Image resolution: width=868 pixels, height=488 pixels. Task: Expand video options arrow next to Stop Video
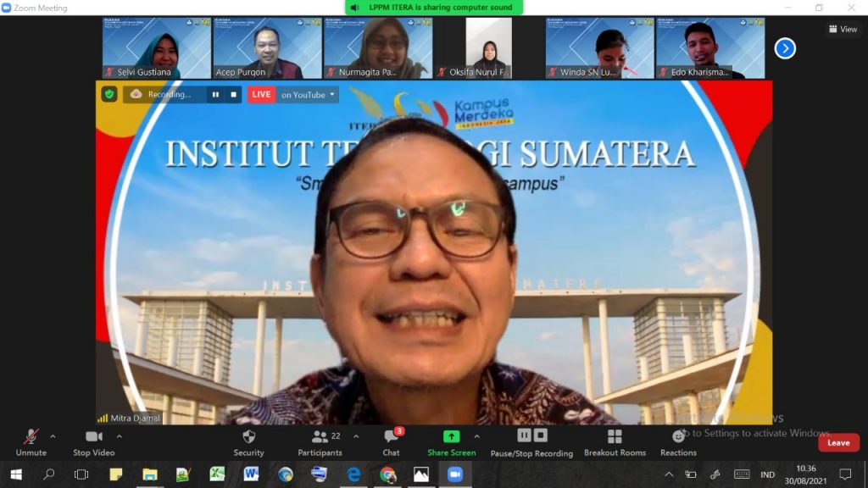point(119,436)
